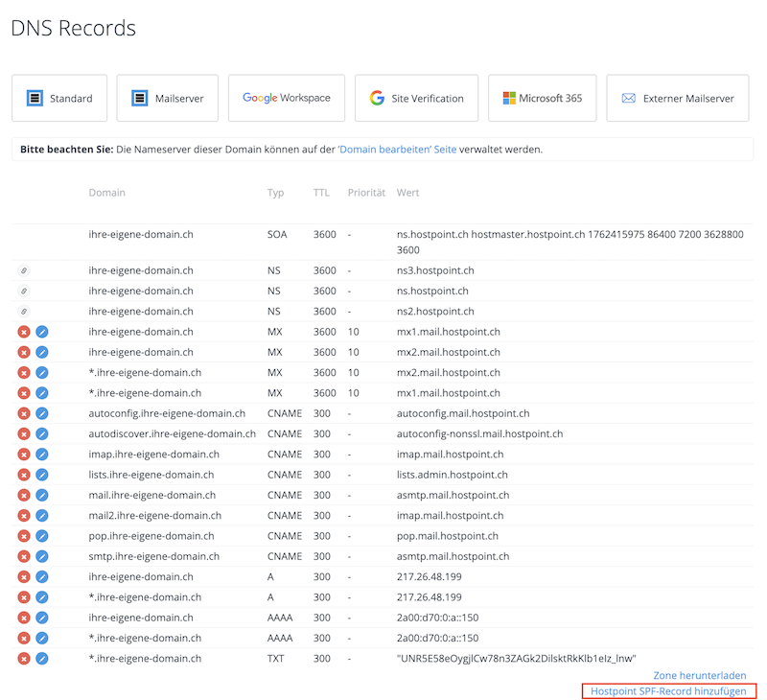
Task: Click the TXT value starting with UNR5E58
Action: [x=516, y=659]
